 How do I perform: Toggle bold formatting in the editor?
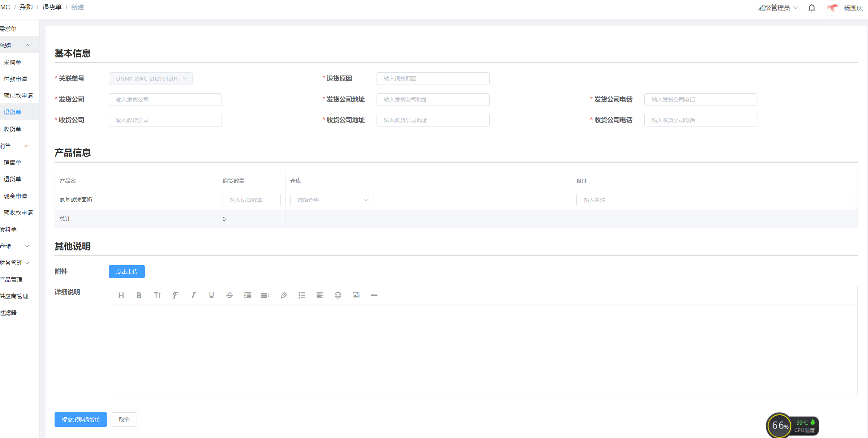click(139, 295)
